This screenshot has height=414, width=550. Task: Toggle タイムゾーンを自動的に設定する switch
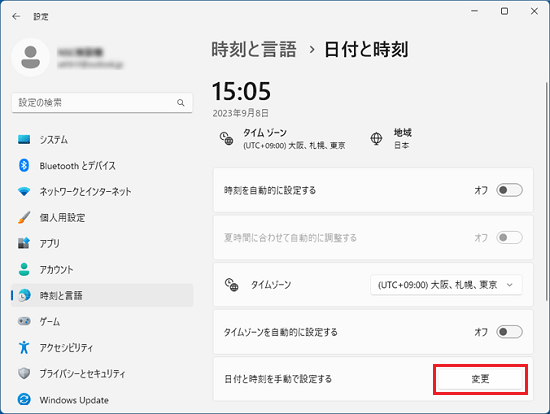coord(509,332)
